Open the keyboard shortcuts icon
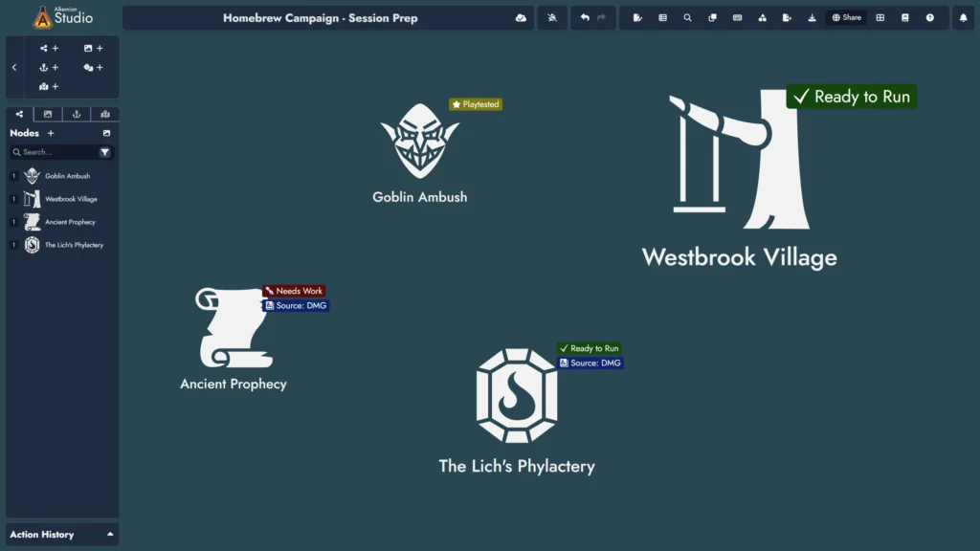The image size is (980, 551). (x=737, y=17)
